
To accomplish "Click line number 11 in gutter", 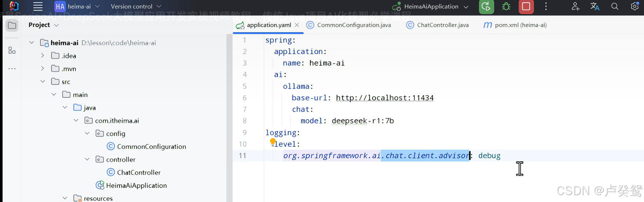I will tap(243, 156).
